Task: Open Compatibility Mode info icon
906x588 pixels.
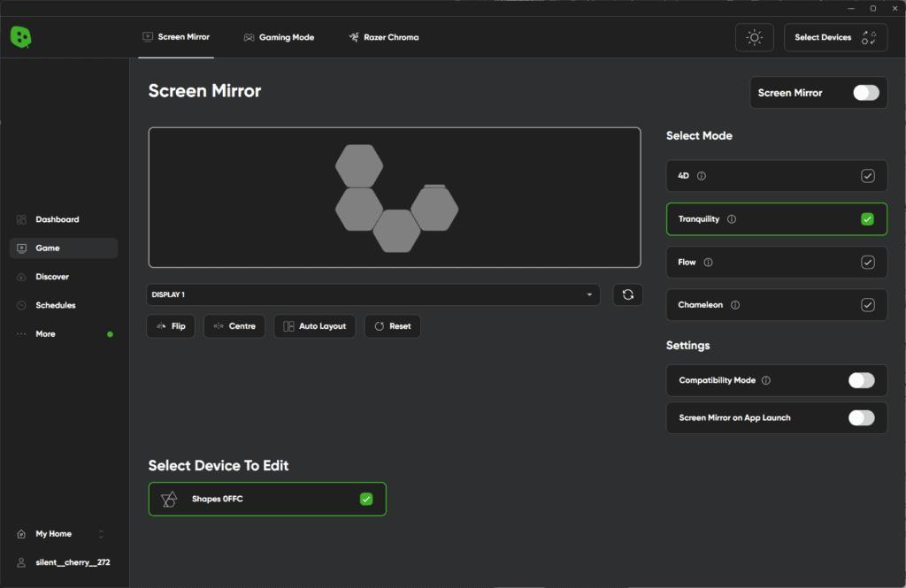Action: coord(766,380)
